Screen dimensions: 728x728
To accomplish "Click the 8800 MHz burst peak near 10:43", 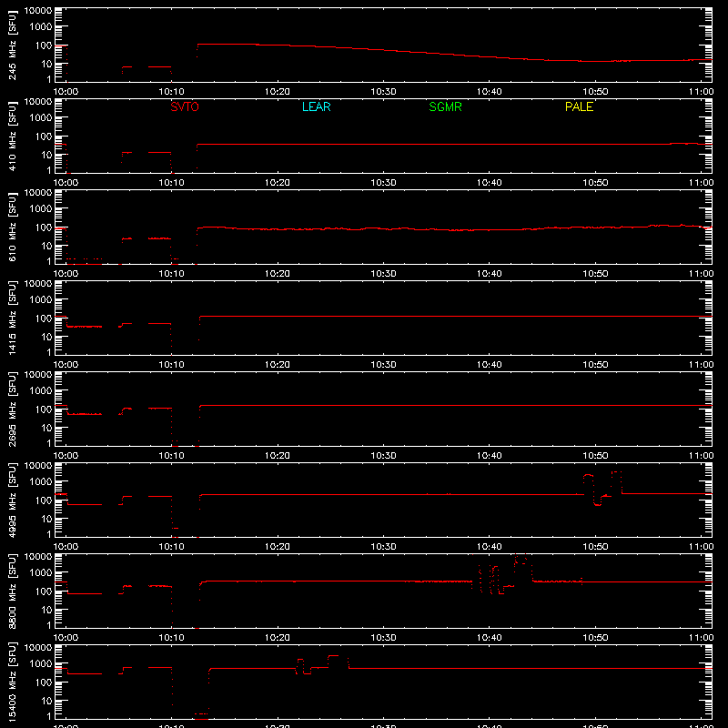I will [521, 557].
